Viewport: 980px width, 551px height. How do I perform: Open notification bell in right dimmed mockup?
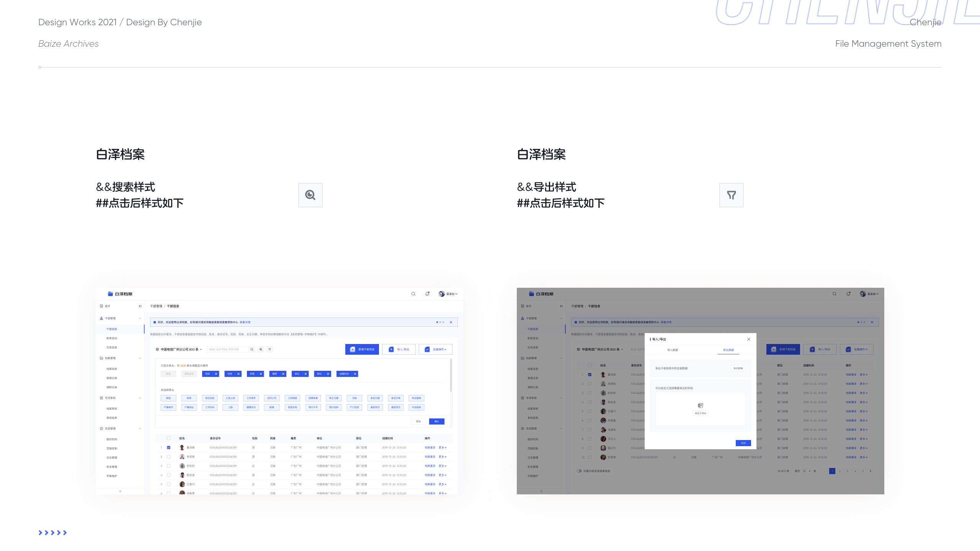848,294
